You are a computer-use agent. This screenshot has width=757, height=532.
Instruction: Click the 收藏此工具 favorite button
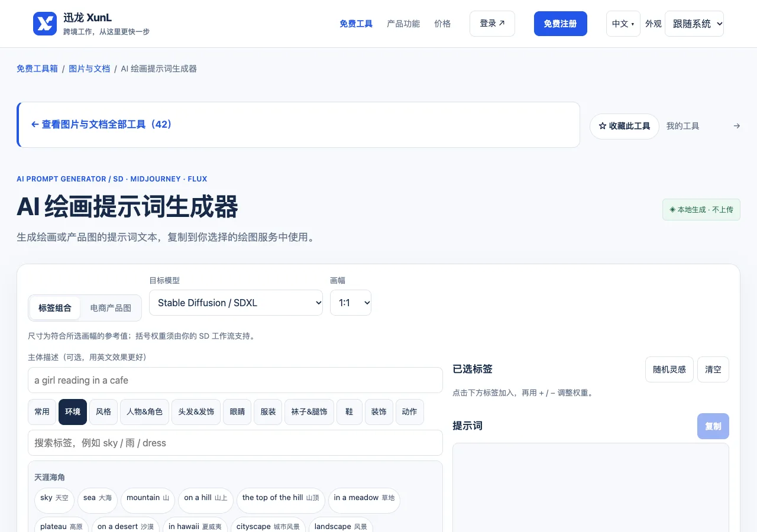625,126
